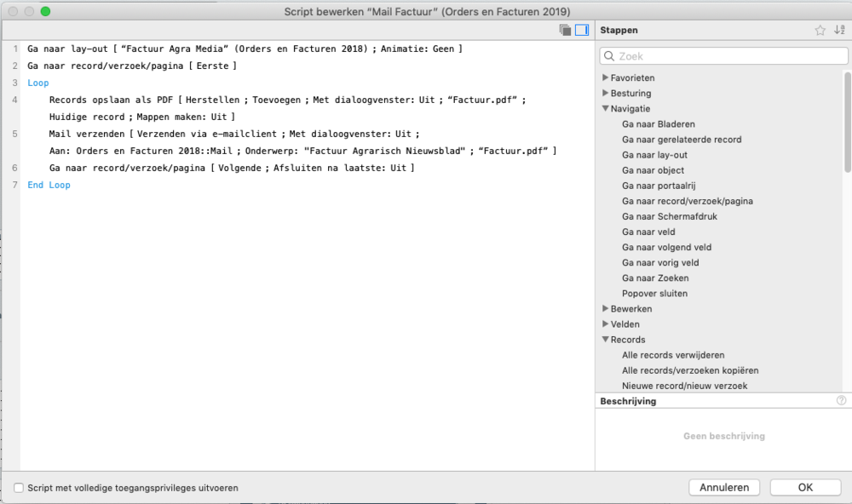
Task: Expand the Velden category
Action: [605, 324]
